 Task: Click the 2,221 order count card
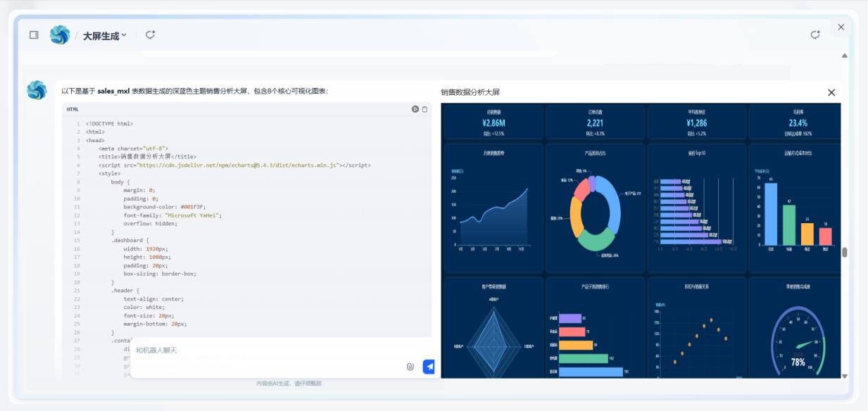click(x=595, y=122)
